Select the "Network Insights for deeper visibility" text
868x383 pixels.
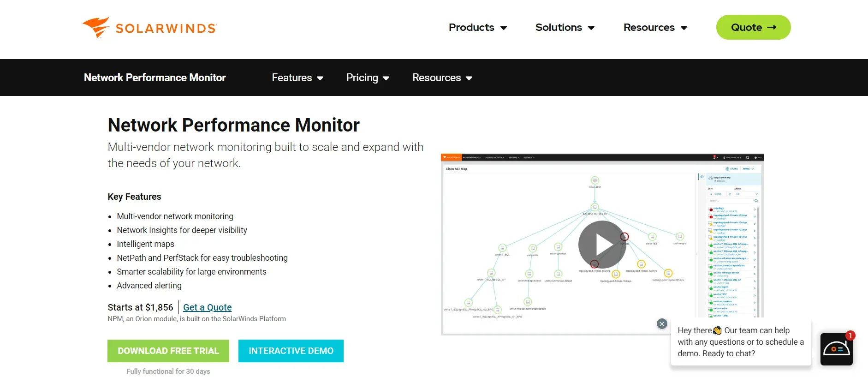(x=182, y=230)
